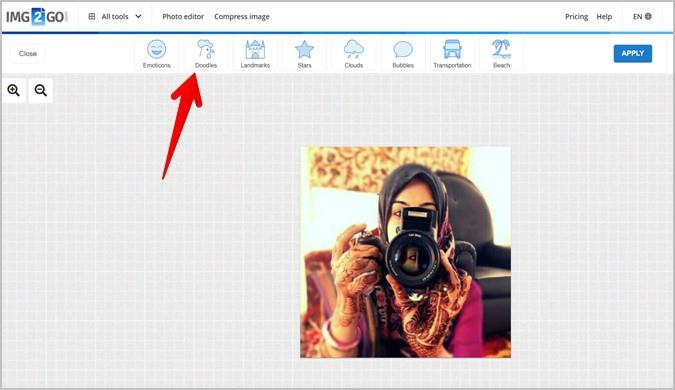Zoom out with the magnifier minus icon
Screen dimensions: 675x390
41,90
